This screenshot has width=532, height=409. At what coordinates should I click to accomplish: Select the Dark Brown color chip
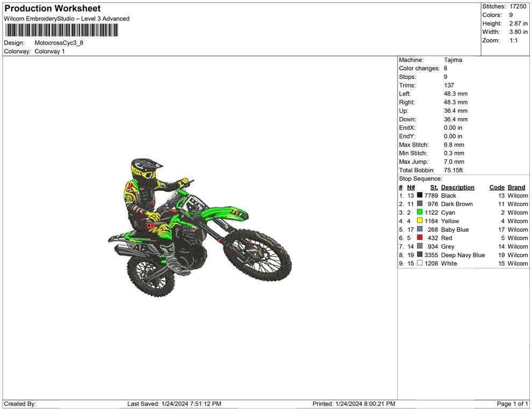coord(420,204)
